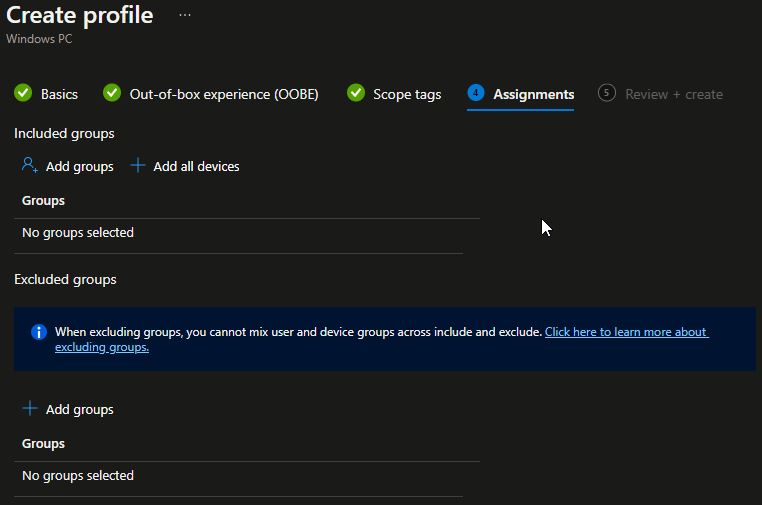The height and width of the screenshot is (505, 762).
Task: Click the 'When excluding groups' info message text
Action: coord(298,332)
